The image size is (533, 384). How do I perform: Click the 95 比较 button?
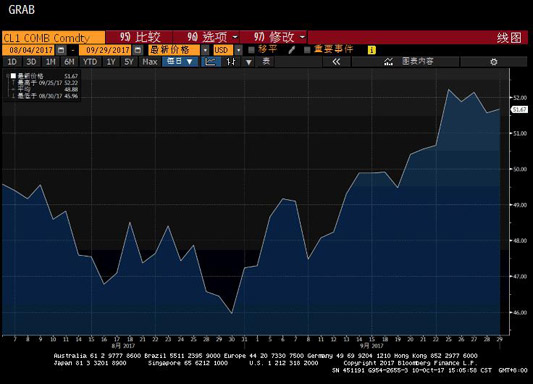pyautogui.click(x=139, y=37)
